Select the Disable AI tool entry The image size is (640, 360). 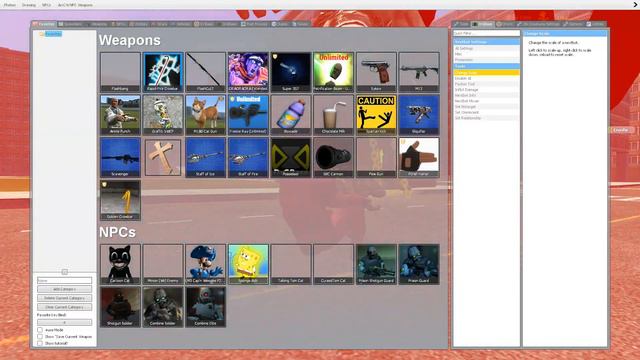point(487,78)
